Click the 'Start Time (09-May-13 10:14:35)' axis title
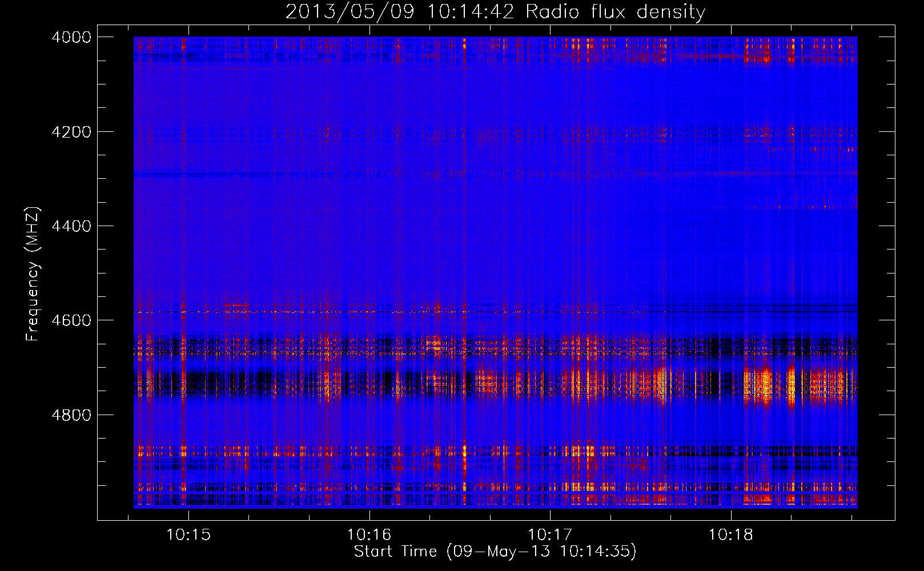 (495, 552)
